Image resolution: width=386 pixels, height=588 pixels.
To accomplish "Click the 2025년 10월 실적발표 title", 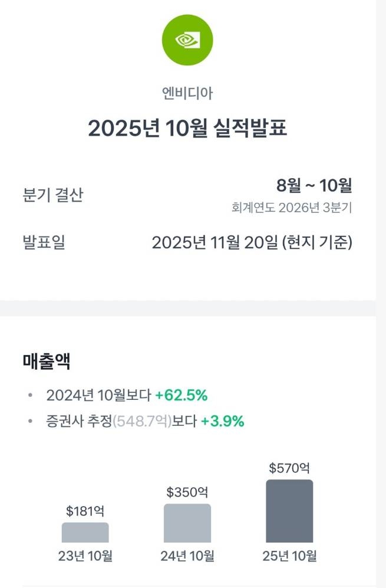I will pyautogui.click(x=187, y=128).
